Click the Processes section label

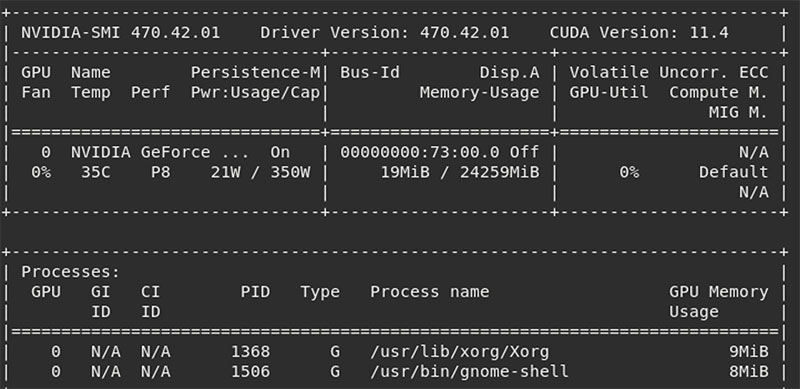point(70,272)
